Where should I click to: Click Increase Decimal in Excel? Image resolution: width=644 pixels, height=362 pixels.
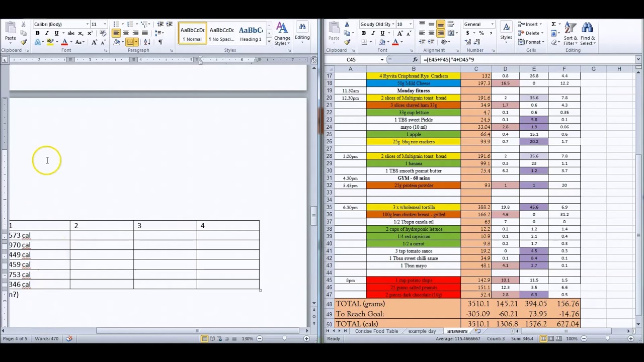pyautogui.click(x=467, y=42)
